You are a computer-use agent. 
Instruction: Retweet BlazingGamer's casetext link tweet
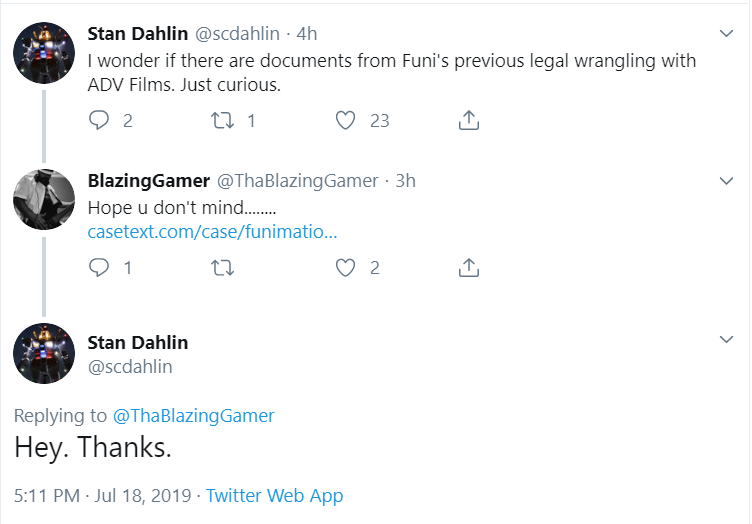[x=223, y=268]
